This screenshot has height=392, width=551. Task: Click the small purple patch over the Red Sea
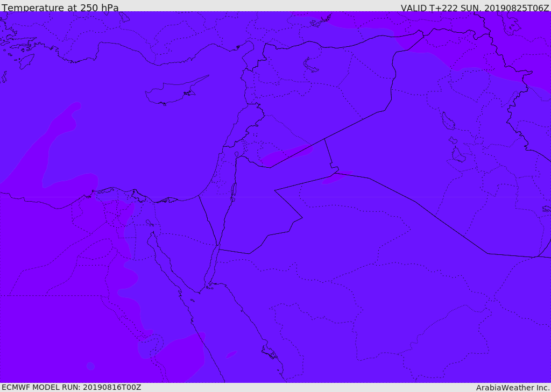[x=231, y=354]
